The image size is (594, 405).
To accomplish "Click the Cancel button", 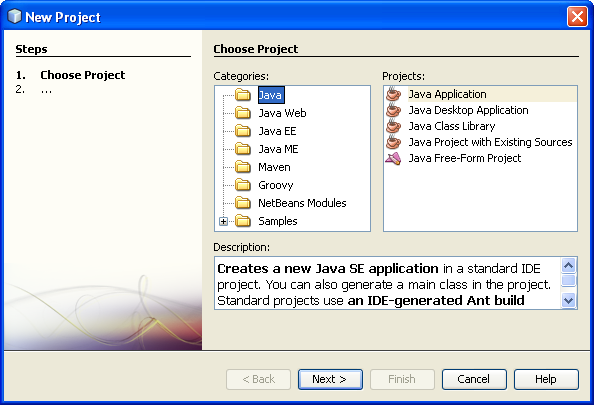I will click(x=474, y=379).
